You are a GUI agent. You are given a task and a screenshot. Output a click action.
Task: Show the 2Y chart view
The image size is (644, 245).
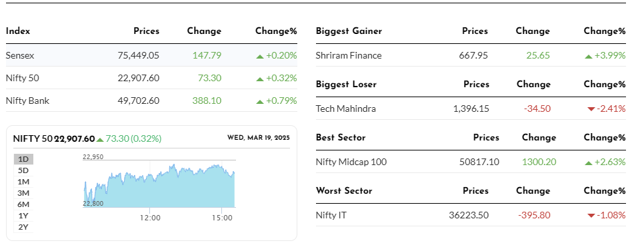(23, 227)
